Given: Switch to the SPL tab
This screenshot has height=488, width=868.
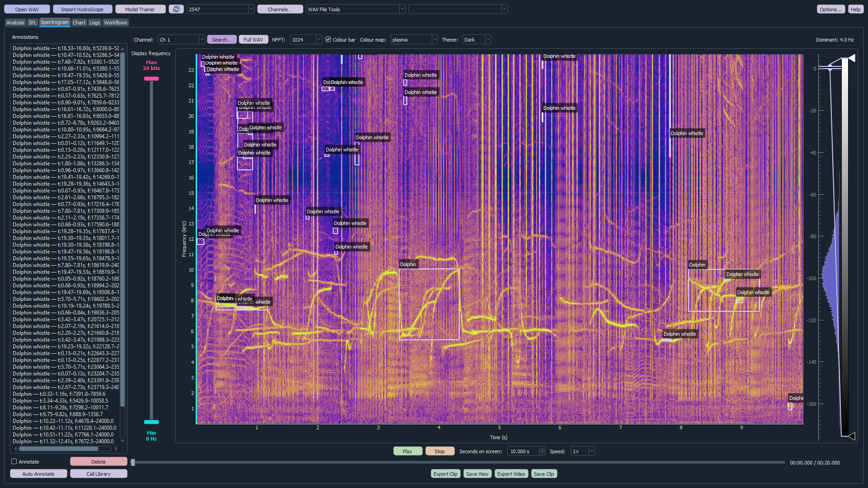Looking at the screenshot, I should pos(32,23).
